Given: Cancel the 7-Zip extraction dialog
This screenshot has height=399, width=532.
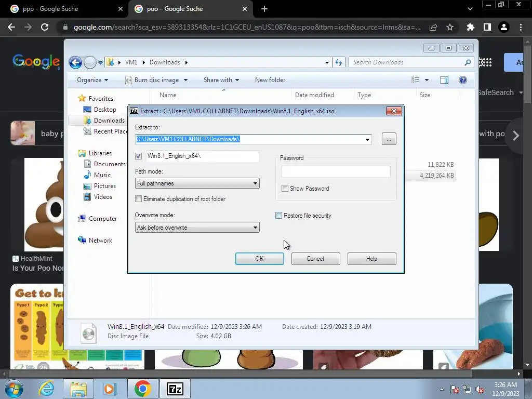Looking at the screenshot, I should pos(315,259).
